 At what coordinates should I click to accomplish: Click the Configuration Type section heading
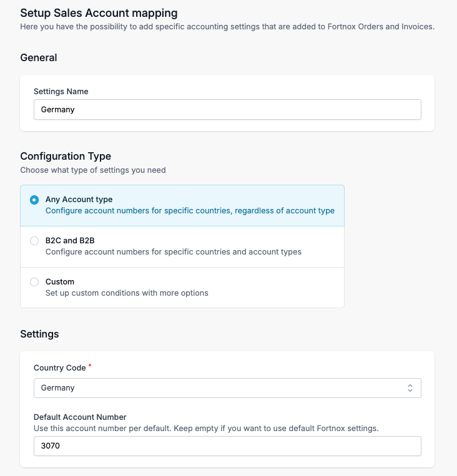point(66,156)
